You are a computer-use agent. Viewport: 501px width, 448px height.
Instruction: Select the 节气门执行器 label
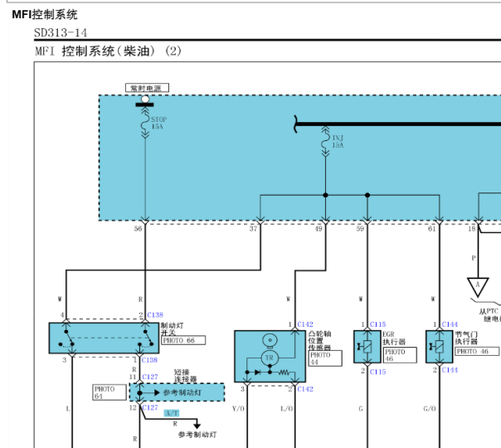click(x=466, y=338)
